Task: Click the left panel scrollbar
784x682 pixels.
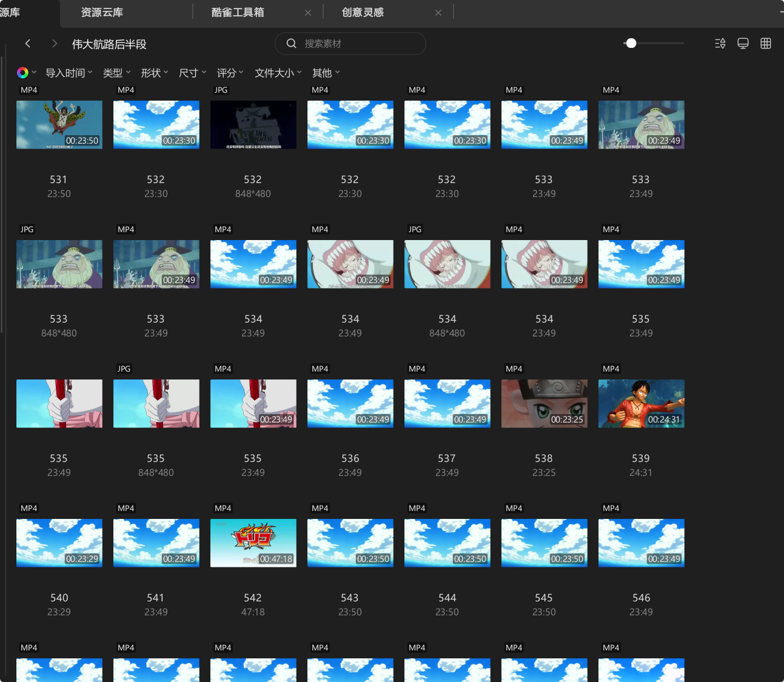Action: click(x=2, y=195)
